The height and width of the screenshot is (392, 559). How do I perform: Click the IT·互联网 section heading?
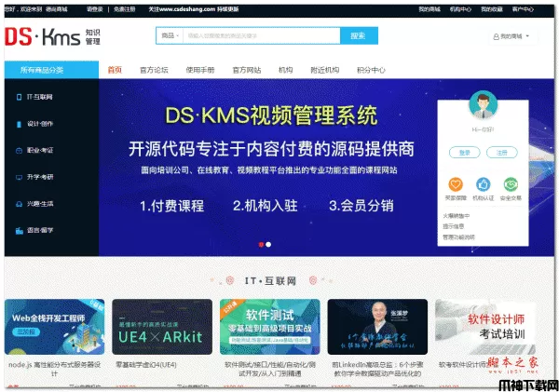270,281
